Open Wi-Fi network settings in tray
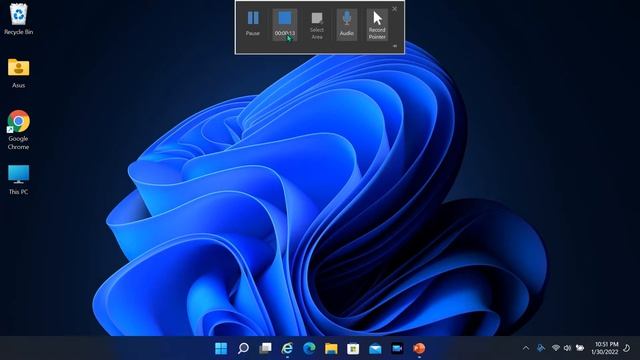 556,348
